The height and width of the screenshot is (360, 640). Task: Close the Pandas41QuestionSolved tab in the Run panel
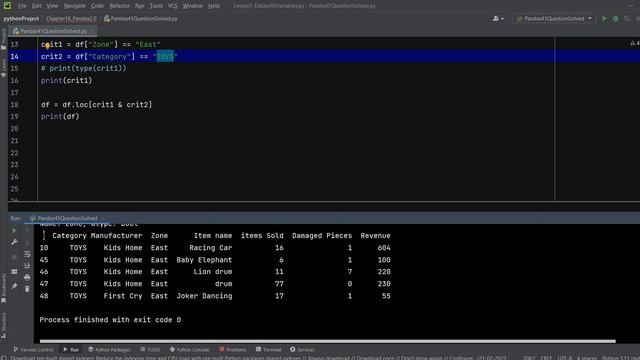103,218
